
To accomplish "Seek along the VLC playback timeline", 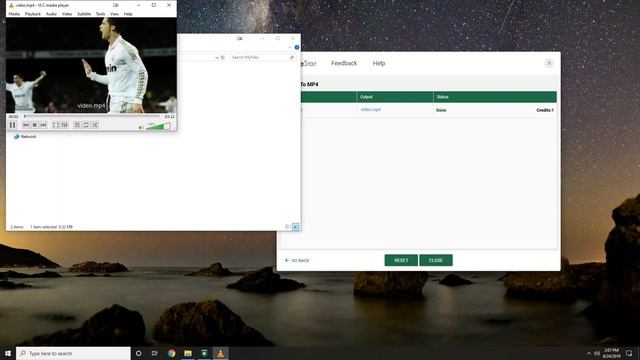I will (91, 116).
